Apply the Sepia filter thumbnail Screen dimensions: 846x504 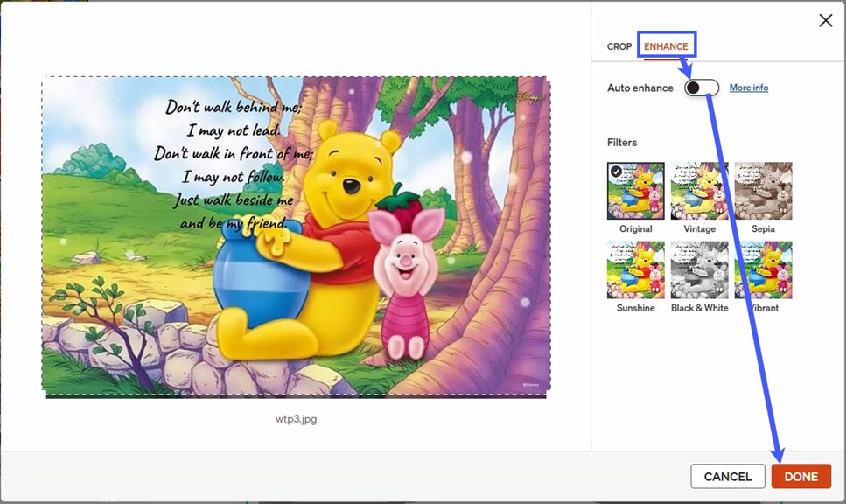pyautogui.click(x=763, y=191)
